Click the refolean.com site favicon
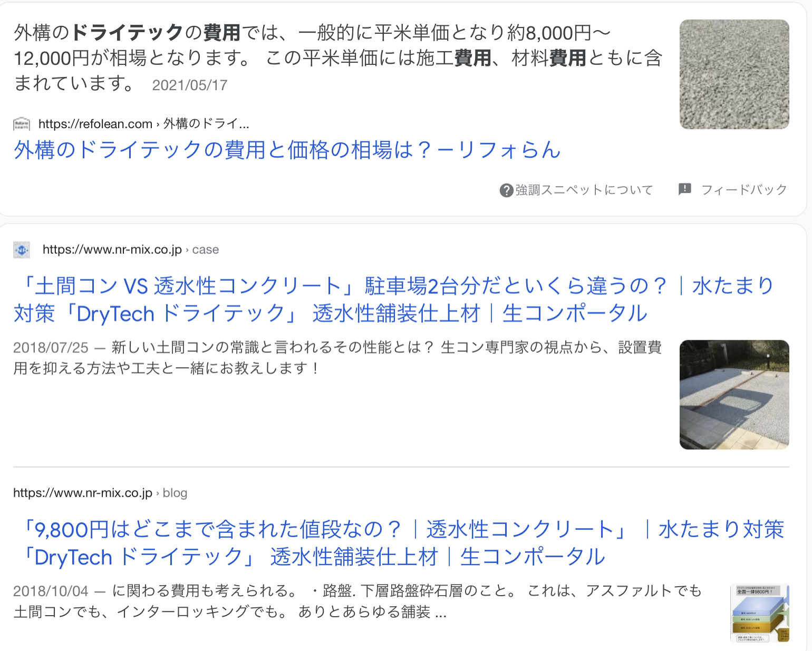The image size is (812, 651). tap(22, 124)
